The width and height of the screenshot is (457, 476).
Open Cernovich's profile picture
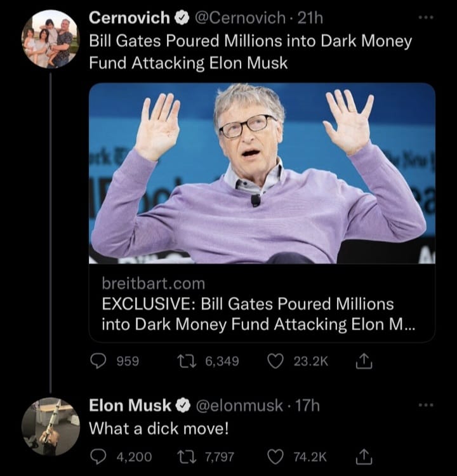coord(50,38)
